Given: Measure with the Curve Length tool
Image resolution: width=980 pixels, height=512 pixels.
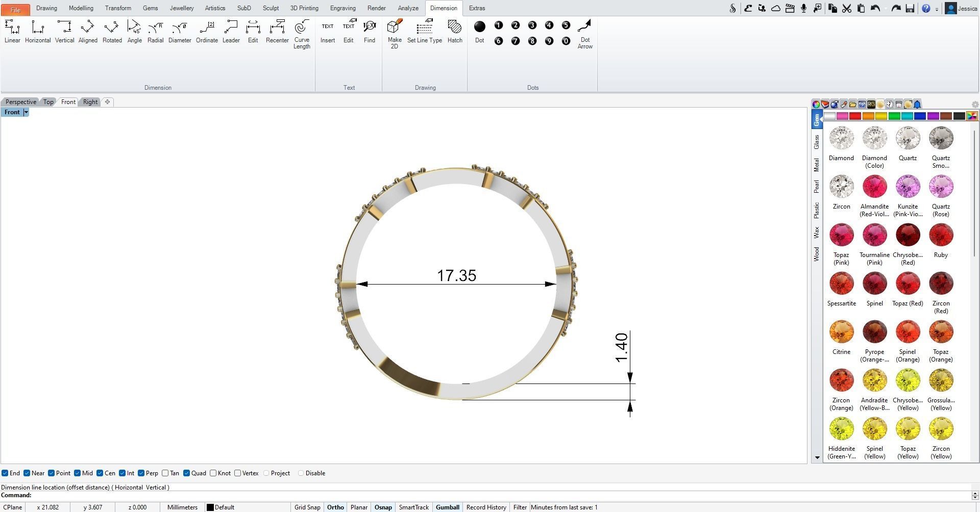Looking at the screenshot, I should point(302,34).
